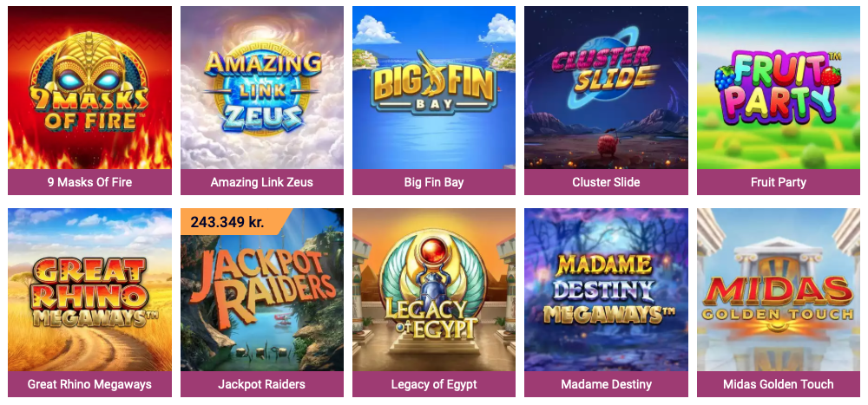Select the 'Midas Golden Touch' caption label
This screenshot has width=868, height=405.
click(779, 384)
